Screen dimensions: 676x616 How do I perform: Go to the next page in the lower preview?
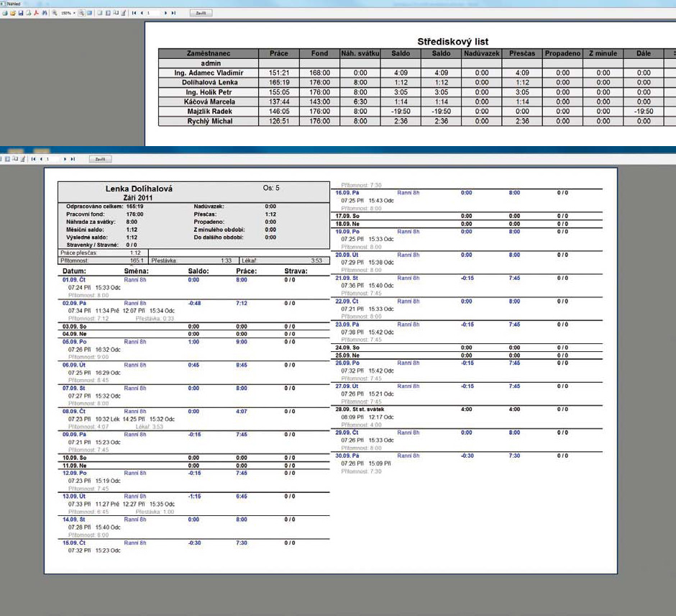click(x=65, y=159)
